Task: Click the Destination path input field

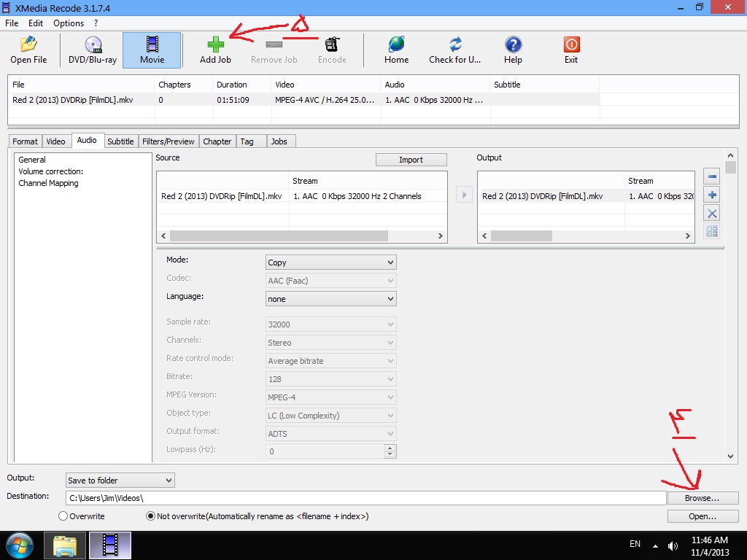Action: 365,498
